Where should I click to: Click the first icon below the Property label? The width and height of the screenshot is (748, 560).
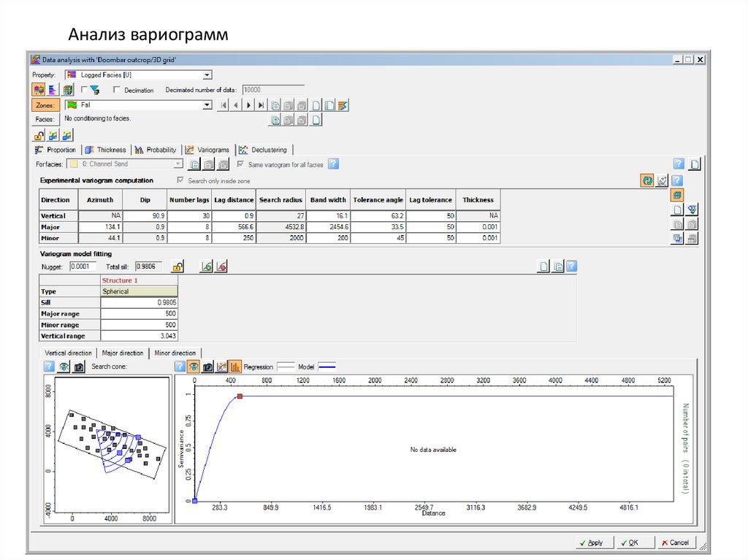pos(39,89)
